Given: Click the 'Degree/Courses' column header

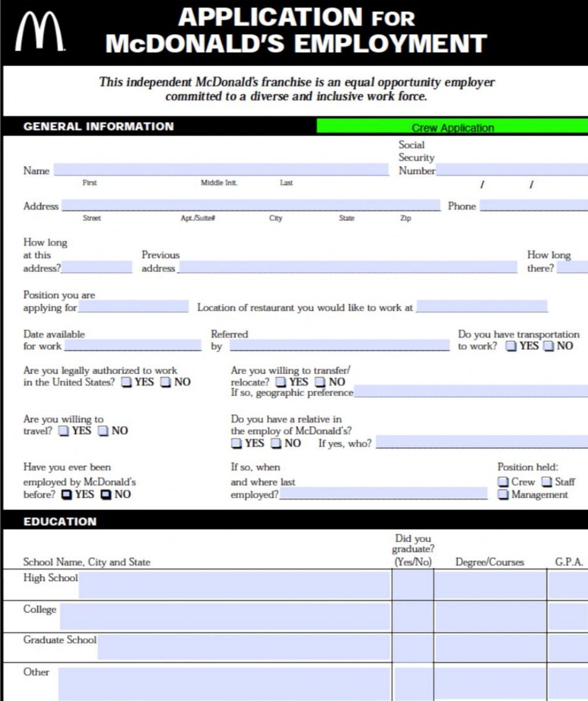Looking at the screenshot, I should click(x=490, y=562).
